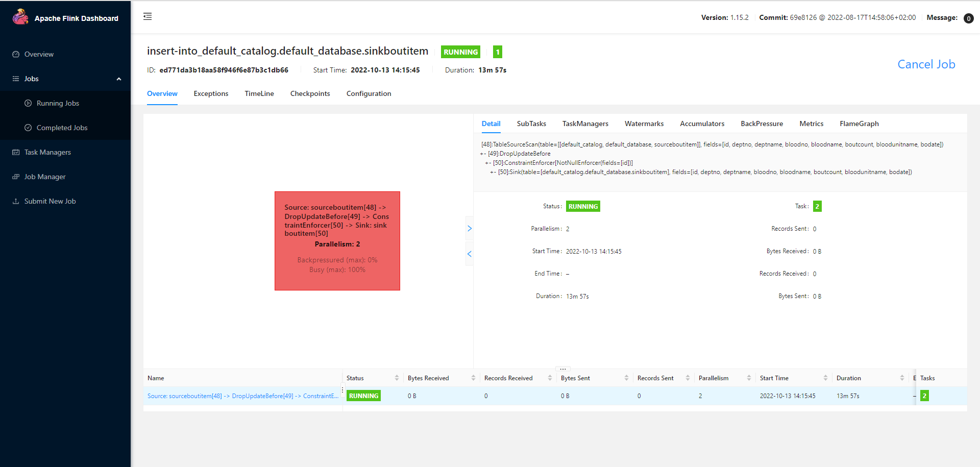Sort by Parallelism using its sort arrows
The height and width of the screenshot is (467, 980).
[749, 378]
